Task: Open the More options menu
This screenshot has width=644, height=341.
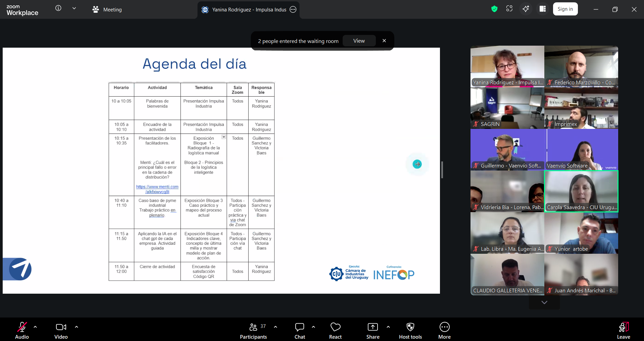Action: point(444,331)
